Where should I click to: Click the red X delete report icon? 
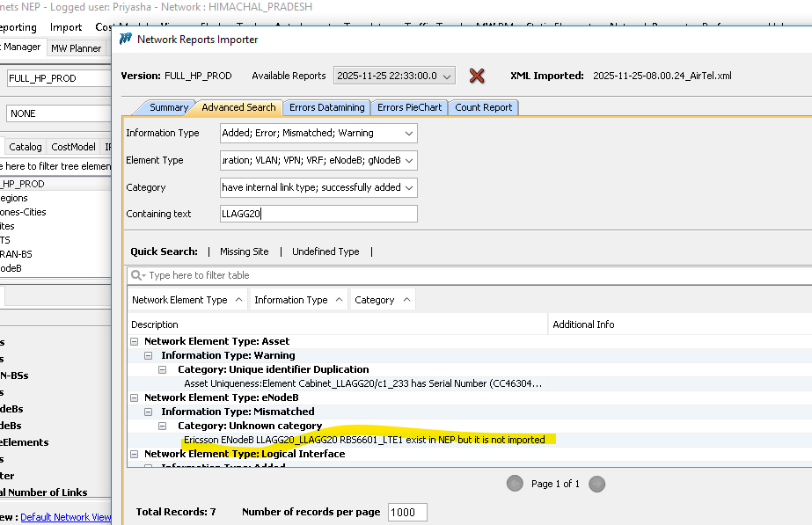tap(477, 77)
